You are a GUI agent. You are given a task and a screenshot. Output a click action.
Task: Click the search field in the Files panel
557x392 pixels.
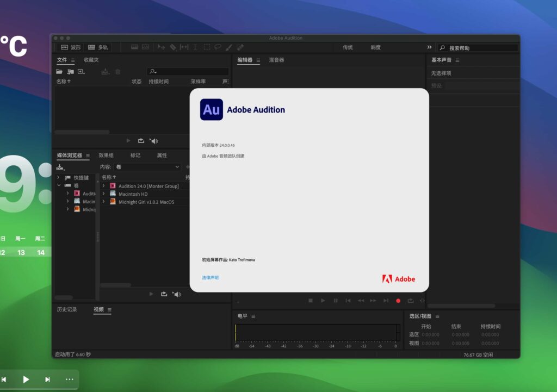(x=188, y=71)
